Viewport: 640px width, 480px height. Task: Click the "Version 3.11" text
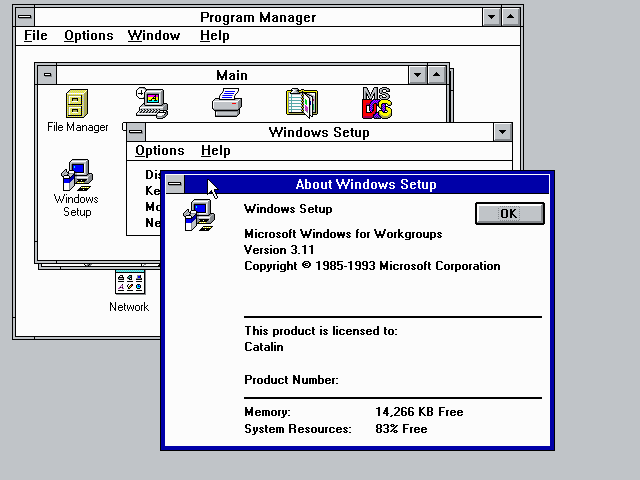(x=279, y=250)
